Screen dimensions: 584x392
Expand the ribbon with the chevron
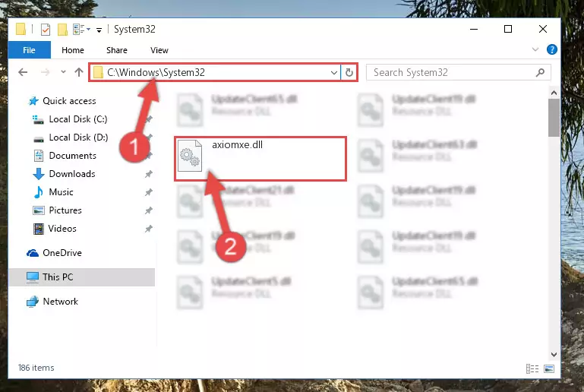(x=535, y=49)
